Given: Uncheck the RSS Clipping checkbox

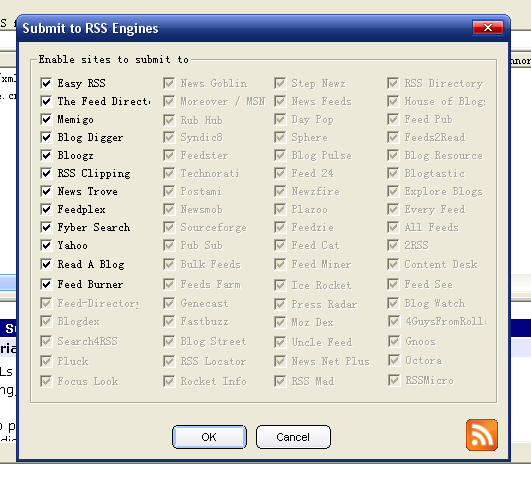Looking at the screenshot, I should tap(46, 173).
